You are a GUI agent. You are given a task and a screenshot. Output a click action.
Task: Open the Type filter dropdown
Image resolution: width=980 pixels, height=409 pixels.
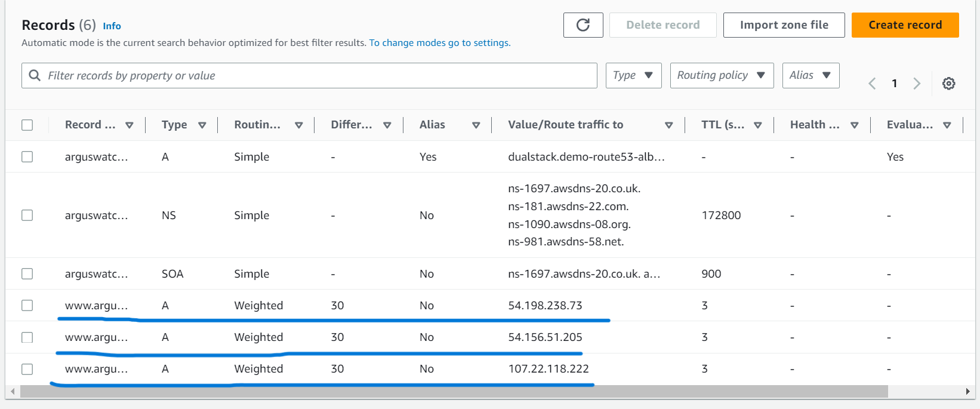(633, 75)
